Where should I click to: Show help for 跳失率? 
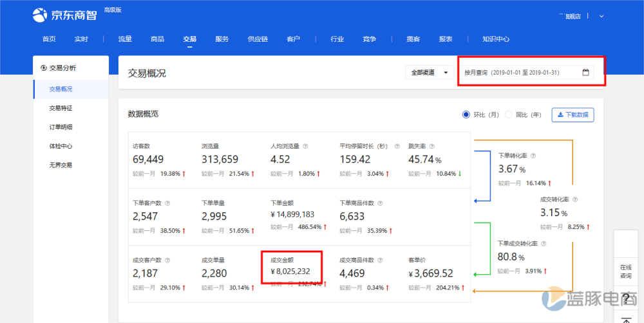[432, 146]
